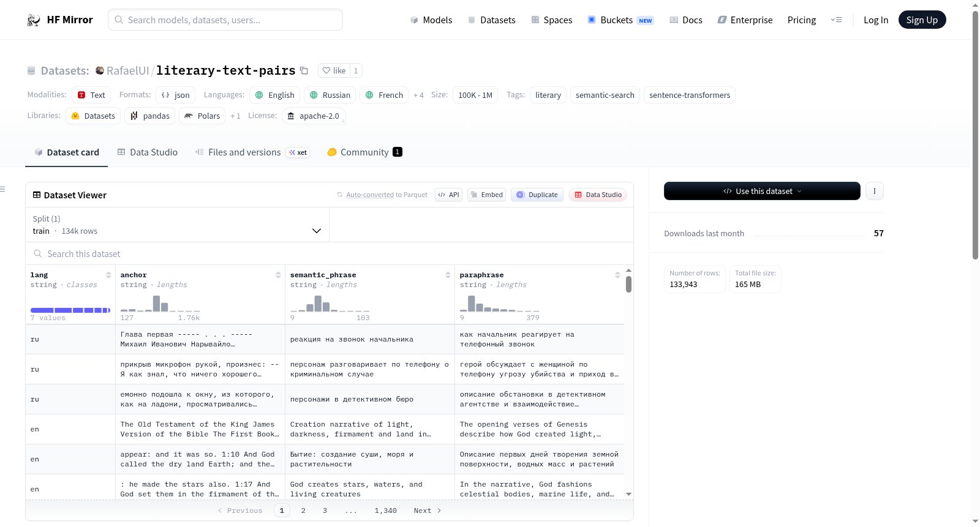Open the Use this dataset dropdown
The height and width of the screenshot is (527, 980).
click(762, 191)
